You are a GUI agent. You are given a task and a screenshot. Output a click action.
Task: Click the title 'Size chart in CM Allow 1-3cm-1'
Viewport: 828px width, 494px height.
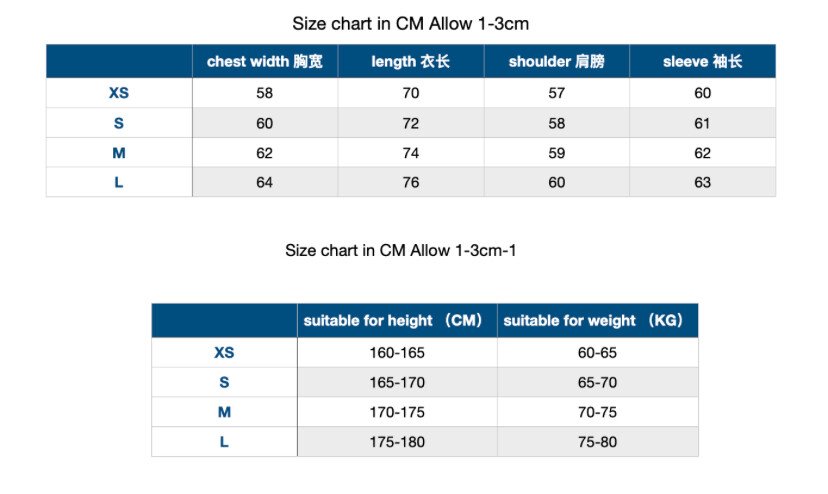[x=401, y=250]
